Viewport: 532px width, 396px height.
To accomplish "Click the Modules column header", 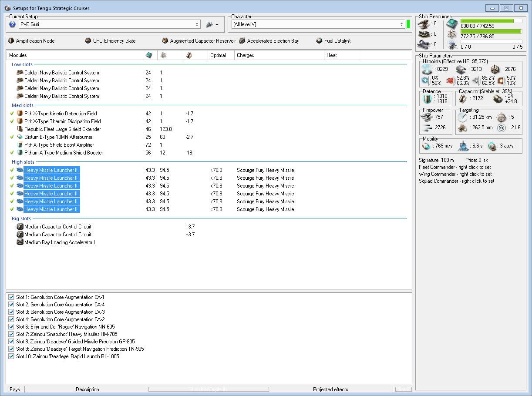I will coord(75,55).
